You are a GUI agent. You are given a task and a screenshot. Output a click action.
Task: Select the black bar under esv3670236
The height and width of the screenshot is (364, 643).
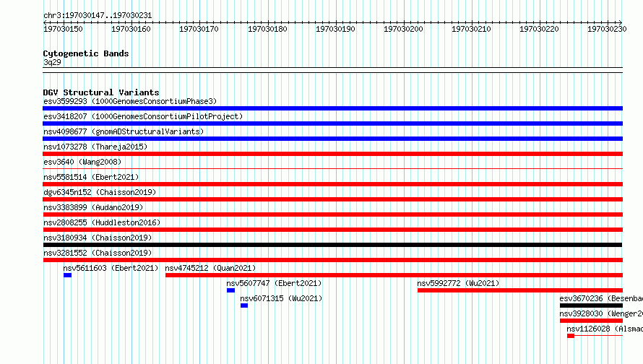pos(591,305)
